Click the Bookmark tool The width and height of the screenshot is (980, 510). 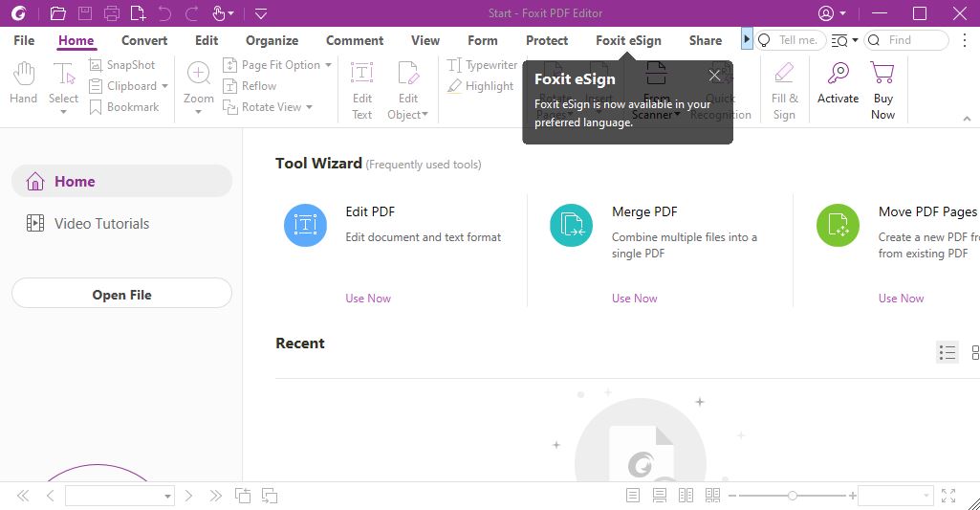[x=123, y=107]
